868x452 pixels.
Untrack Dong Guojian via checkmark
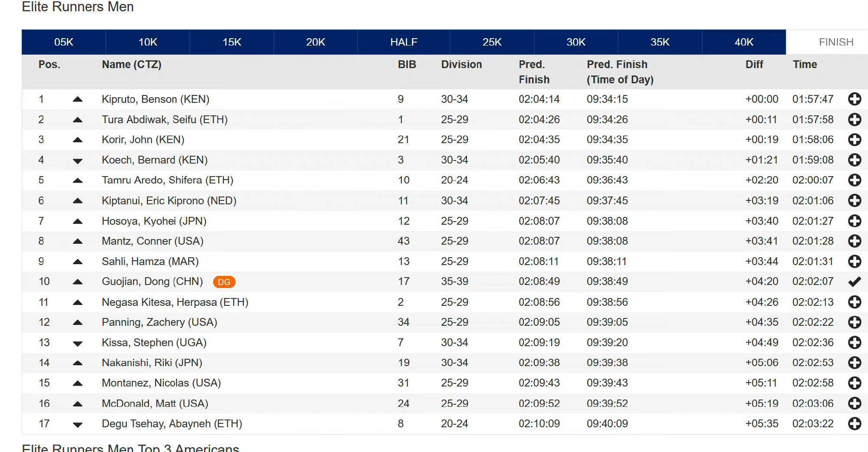click(854, 282)
